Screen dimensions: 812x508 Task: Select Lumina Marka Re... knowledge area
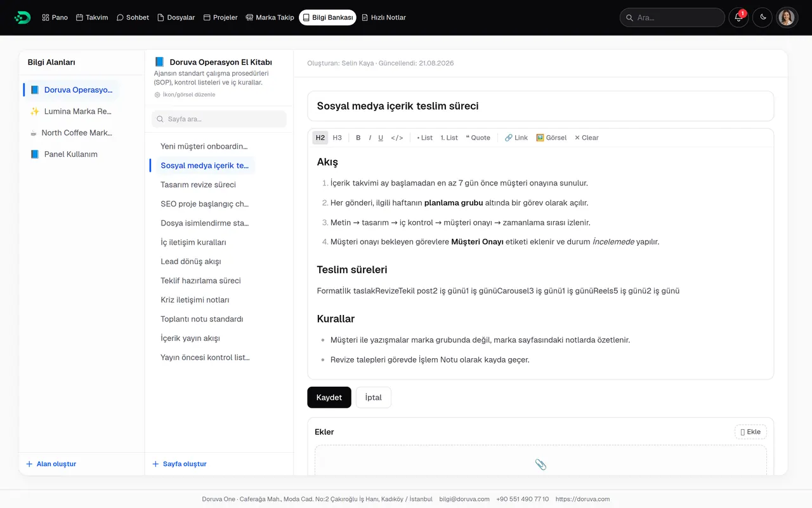pos(70,111)
